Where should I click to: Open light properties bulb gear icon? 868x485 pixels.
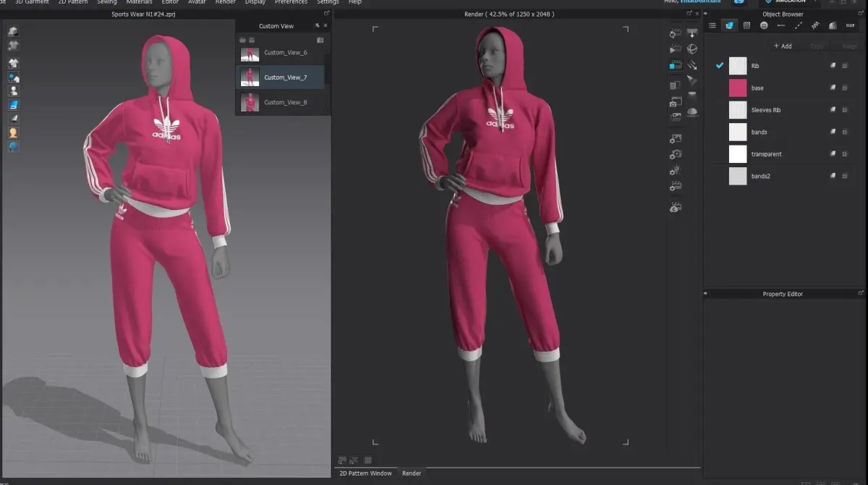(675, 170)
